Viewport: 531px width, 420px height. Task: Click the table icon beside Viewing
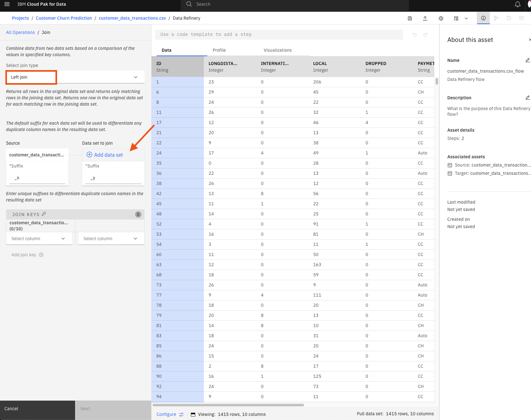(x=193, y=414)
